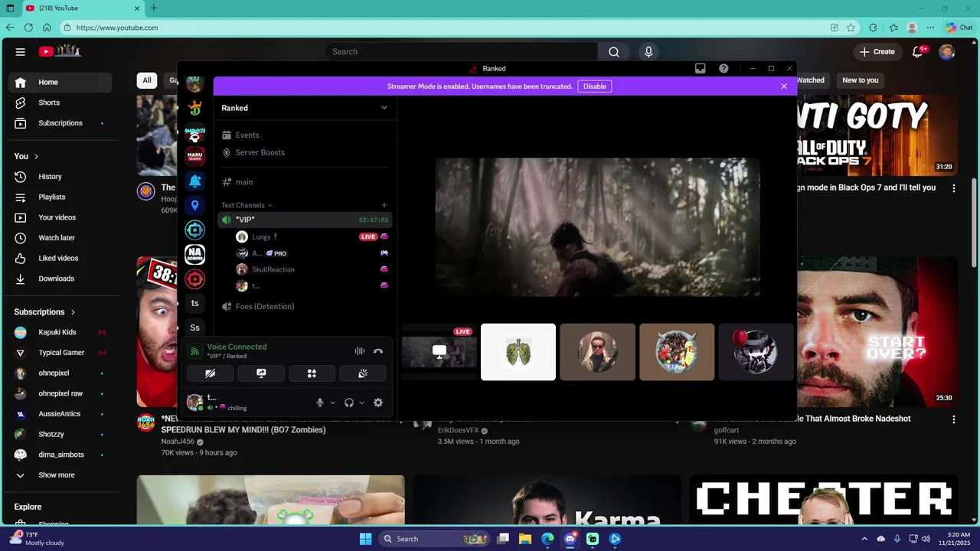Open Discord help question-mark icon
Image resolution: width=980 pixels, height=551 pixels.
pyautogui.click(x=724, y=68)
